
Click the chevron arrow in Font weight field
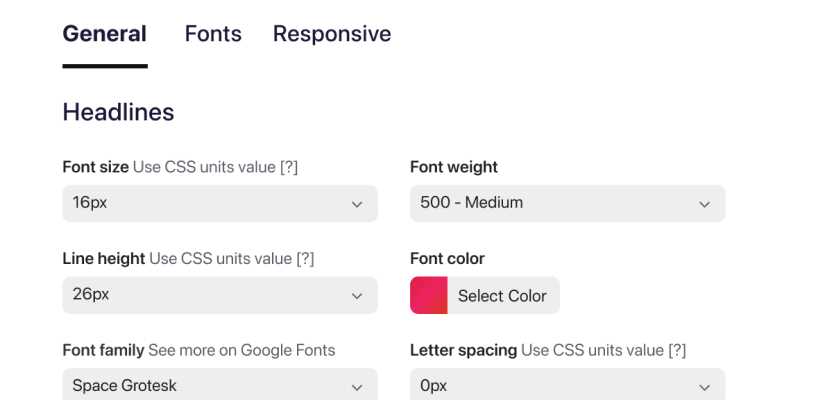tap(704, 204)
